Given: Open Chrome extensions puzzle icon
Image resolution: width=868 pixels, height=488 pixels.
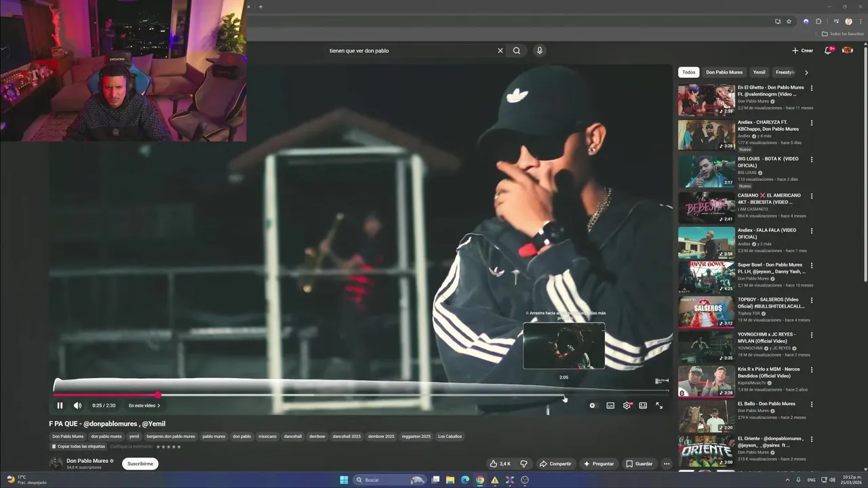Looking at the screenshot, I should pos(818,21).
